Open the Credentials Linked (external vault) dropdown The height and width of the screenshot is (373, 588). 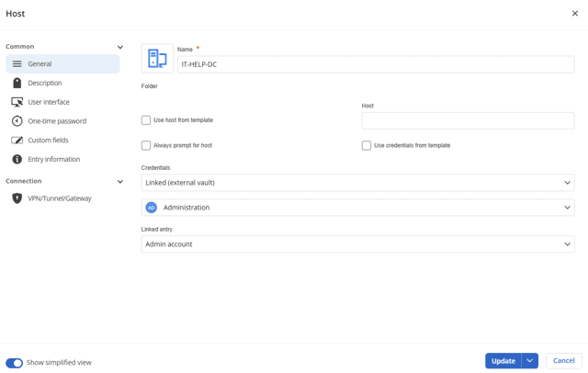click(357, 183)
